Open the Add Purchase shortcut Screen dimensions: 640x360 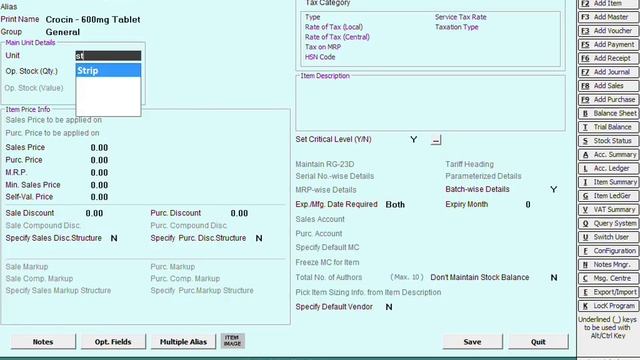tap(608, 100)
